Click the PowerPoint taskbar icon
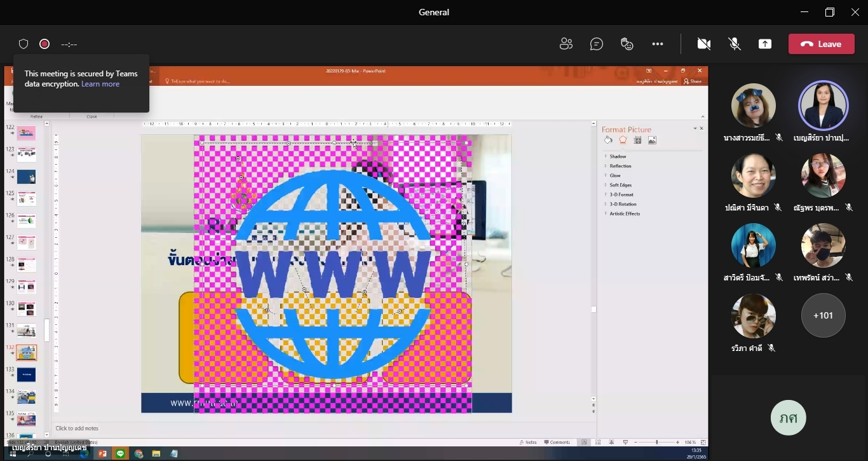Viewport: 868px width, 461px height. coord(102,453)
